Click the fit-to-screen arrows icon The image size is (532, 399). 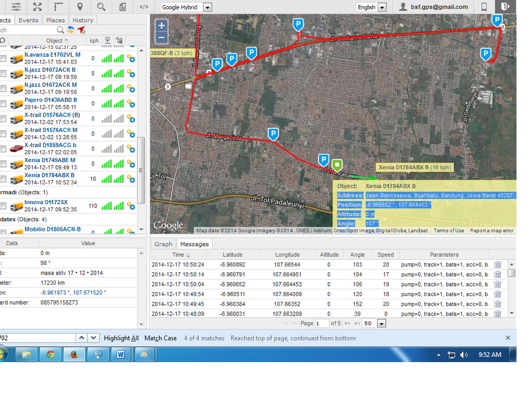(x=38, y=6)
